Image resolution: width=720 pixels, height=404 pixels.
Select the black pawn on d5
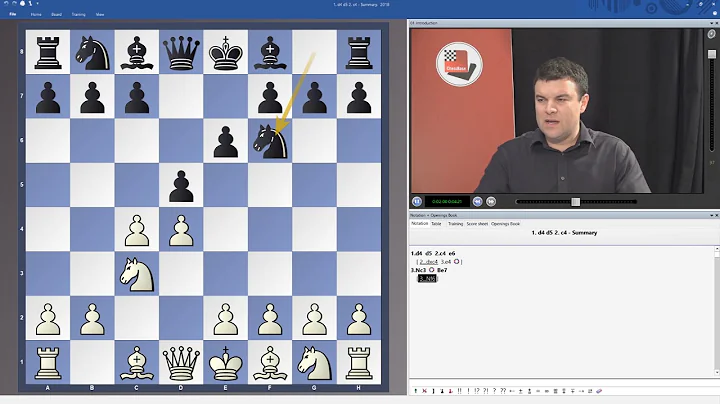pos(181,185)
